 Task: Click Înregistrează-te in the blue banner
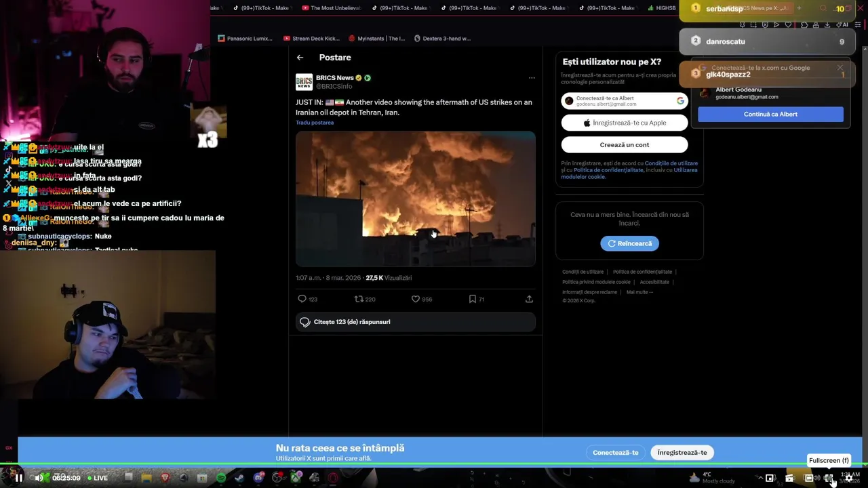pos(682,453)
